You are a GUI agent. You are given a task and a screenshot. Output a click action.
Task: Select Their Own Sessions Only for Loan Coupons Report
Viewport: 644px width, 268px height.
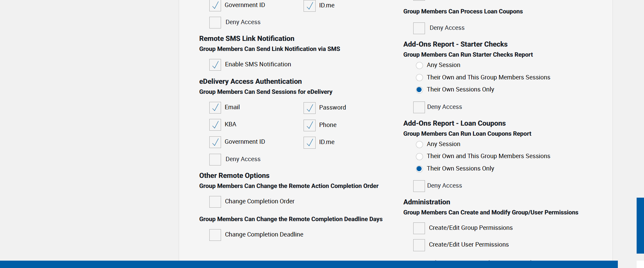click(419, 169)
